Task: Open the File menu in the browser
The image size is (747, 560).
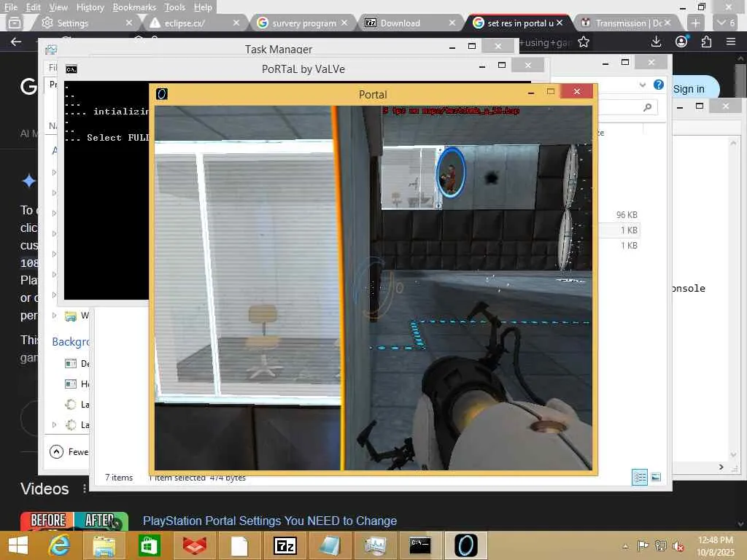Action: [x=10, y=7]
